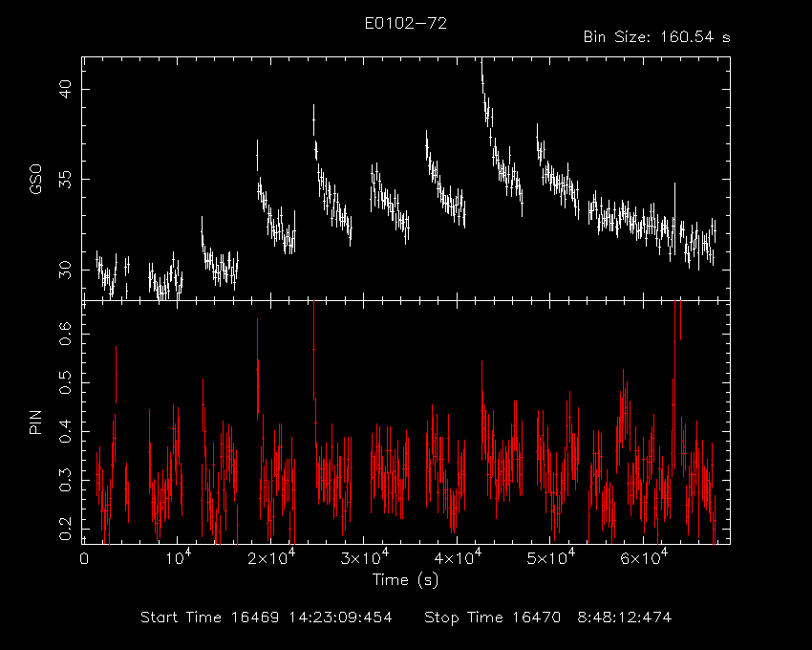This screenshot has width=812, height=650.
Task: Select the Stop Time 16470 8:48:12:474 text
Action: click(548, 617)
